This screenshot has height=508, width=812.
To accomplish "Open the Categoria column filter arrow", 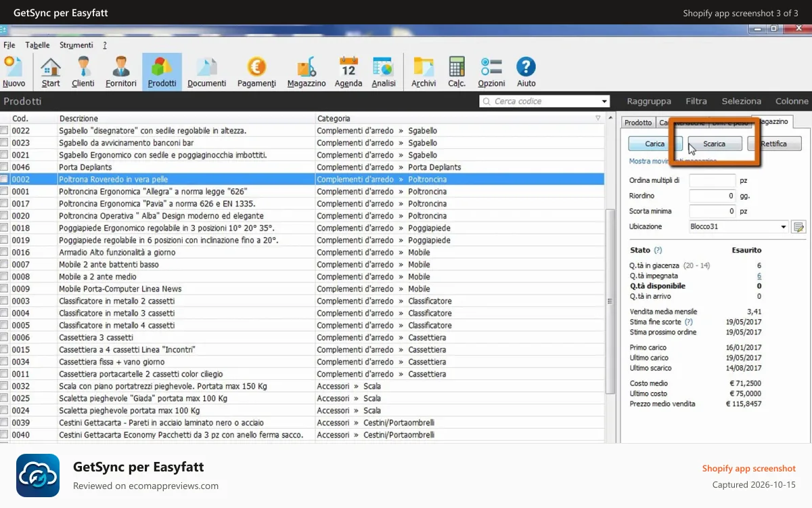I will click(597, 118).
